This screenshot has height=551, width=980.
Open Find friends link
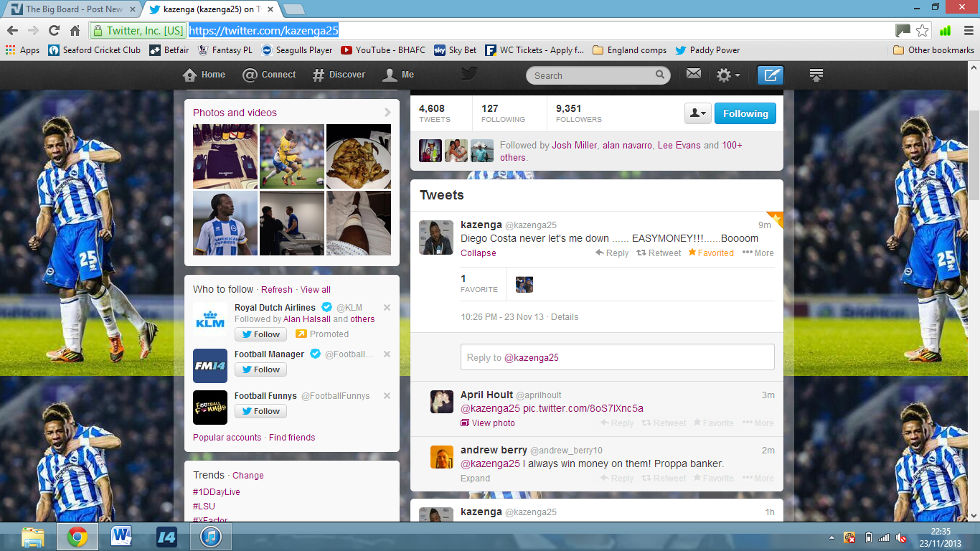click(292, 438)
